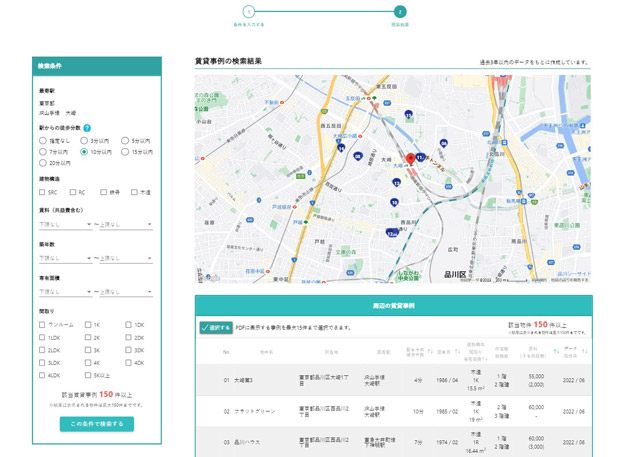The height and width of the screenshot is (457, 640).
Task: Sort by walking minutes column arrows
Action: point(430,351)
